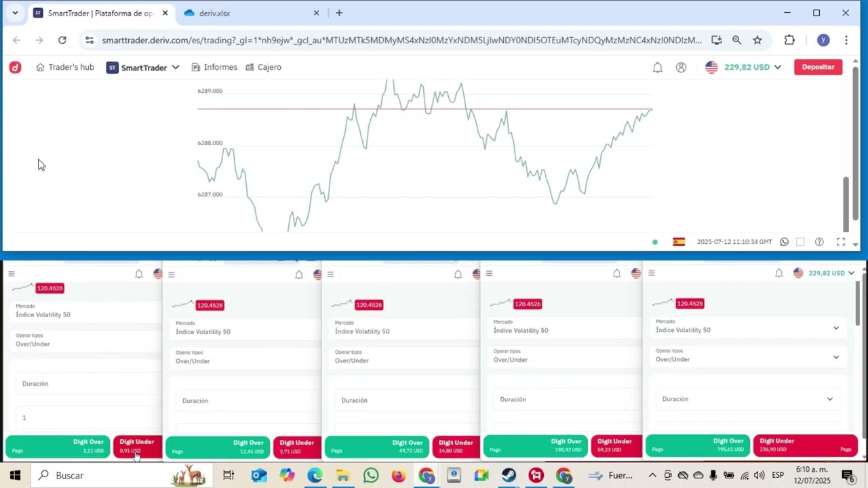Open the Deriv logo home icon
The height and width of the screenshot is (488, 868).
click(x=15, y=67)
